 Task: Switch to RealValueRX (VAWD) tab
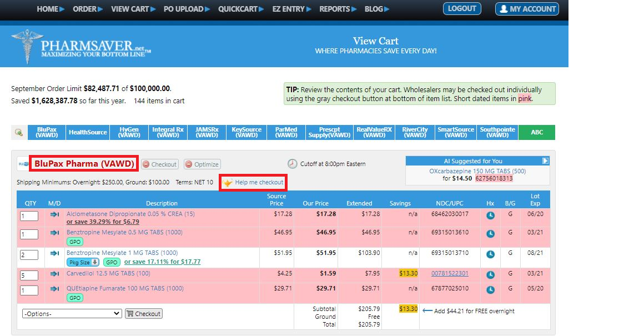click(x=374, y=132)
